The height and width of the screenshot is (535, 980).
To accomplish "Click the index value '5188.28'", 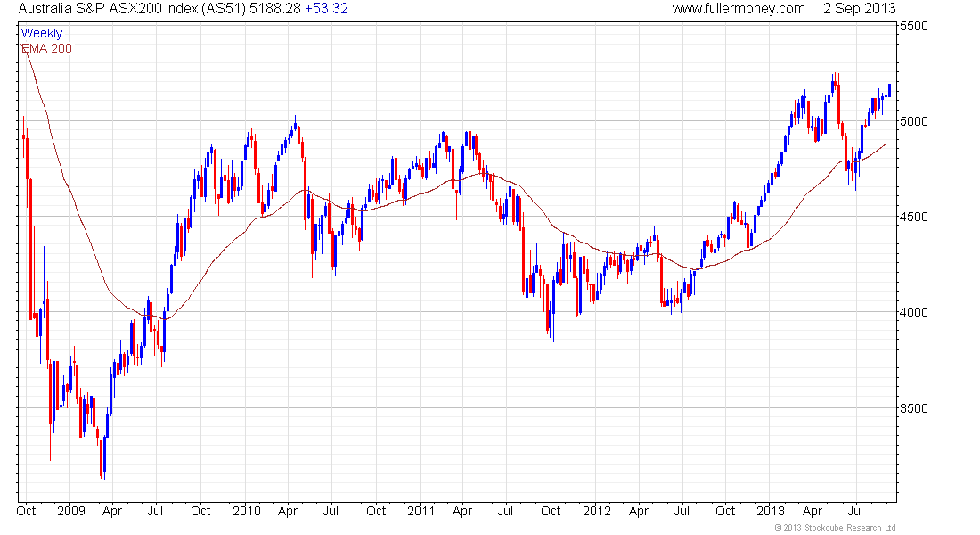I will [275, 9].
